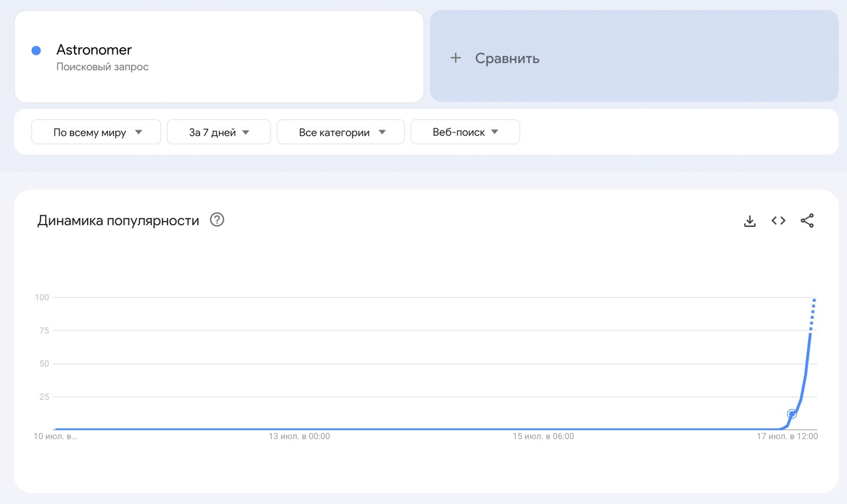Click the embed code icon
The width and height of the screenshot is (847, 504).
(x=778, y=221)
